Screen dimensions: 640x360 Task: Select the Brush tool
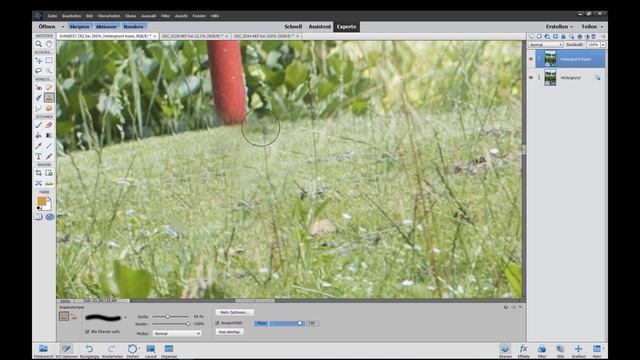[x=38, y=125]
